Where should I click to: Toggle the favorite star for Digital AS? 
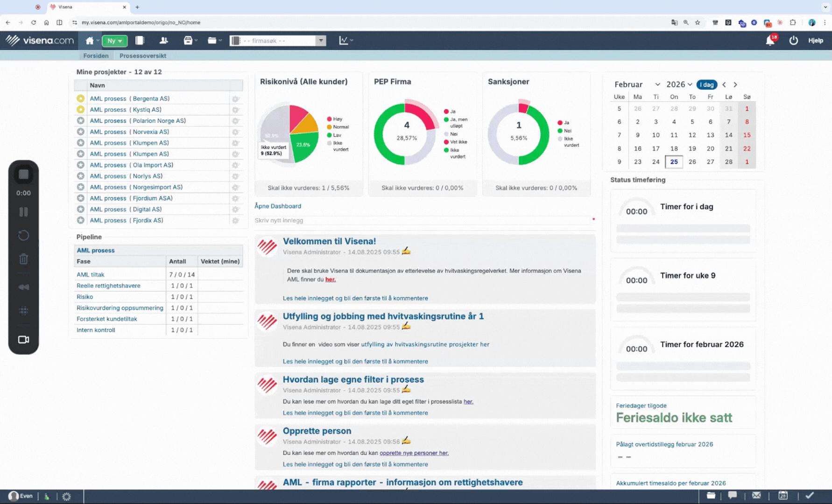click(81, 210)
